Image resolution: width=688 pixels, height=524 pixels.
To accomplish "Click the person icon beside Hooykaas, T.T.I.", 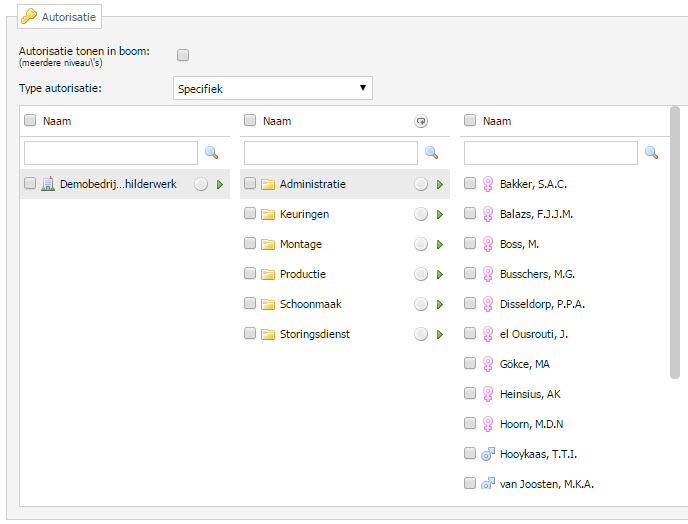I will tap(488, 454).
